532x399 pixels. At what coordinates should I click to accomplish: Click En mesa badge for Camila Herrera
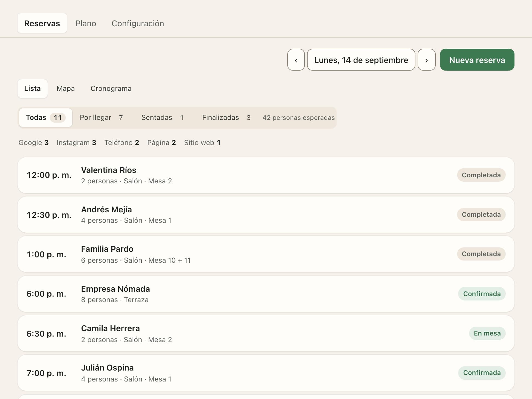click(487, 333)
